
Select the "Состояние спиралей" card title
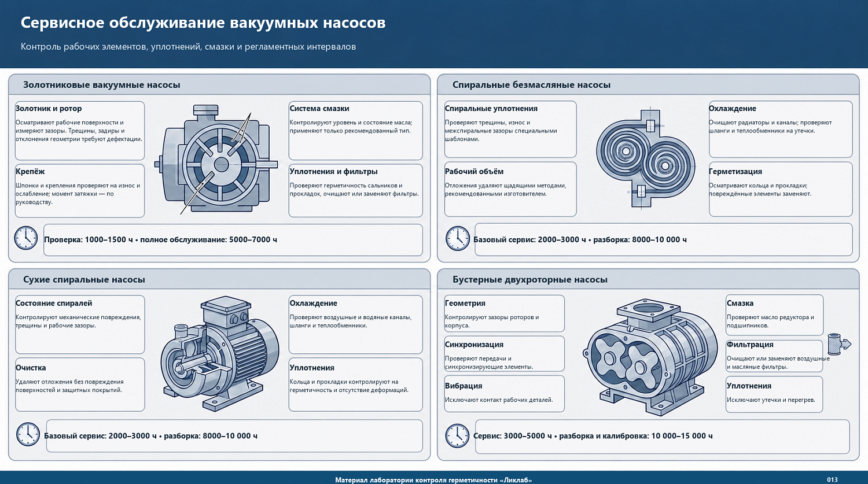(x=54, y=303)
